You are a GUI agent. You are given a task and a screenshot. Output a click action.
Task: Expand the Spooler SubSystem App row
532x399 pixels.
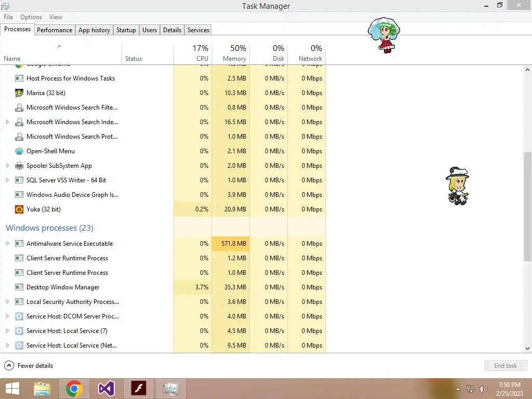pos(7,166)
